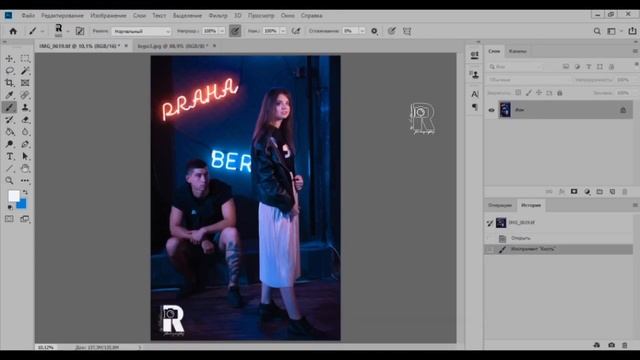Select the Clone Stamp tool

coord(25,107)
